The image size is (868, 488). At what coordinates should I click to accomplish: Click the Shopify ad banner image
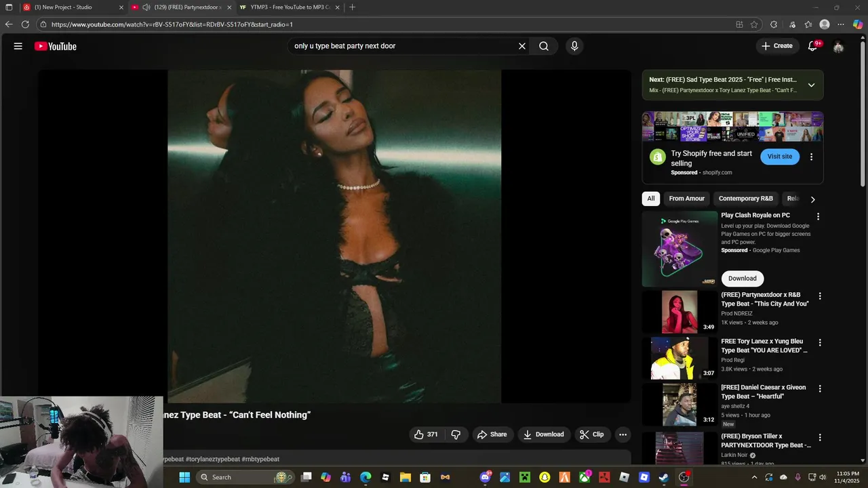tap(733, 127)
